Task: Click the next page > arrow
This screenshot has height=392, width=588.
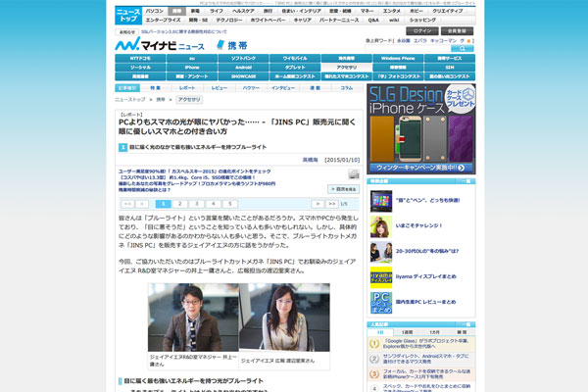Action: (318, 204)
